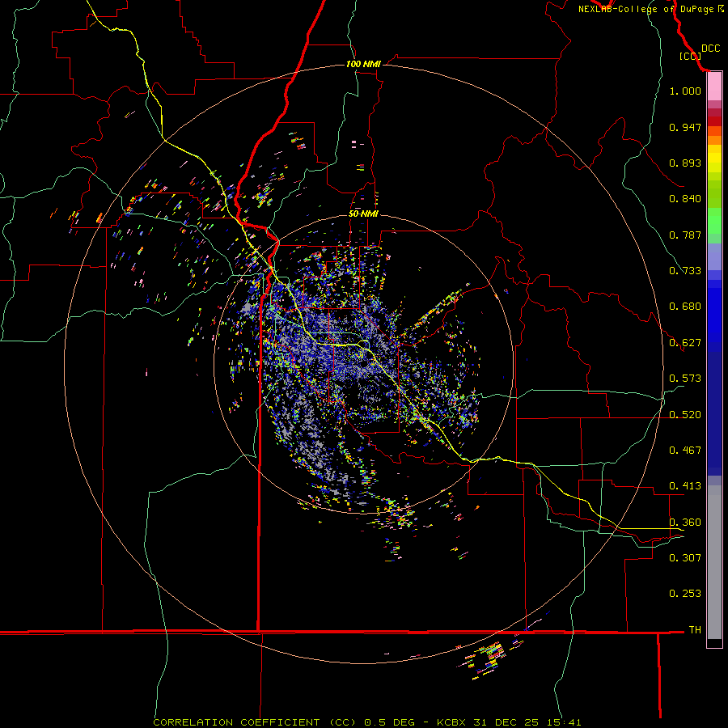
Task: Pick the bright green segment of the color bar
Action: [x=714, y=221]
